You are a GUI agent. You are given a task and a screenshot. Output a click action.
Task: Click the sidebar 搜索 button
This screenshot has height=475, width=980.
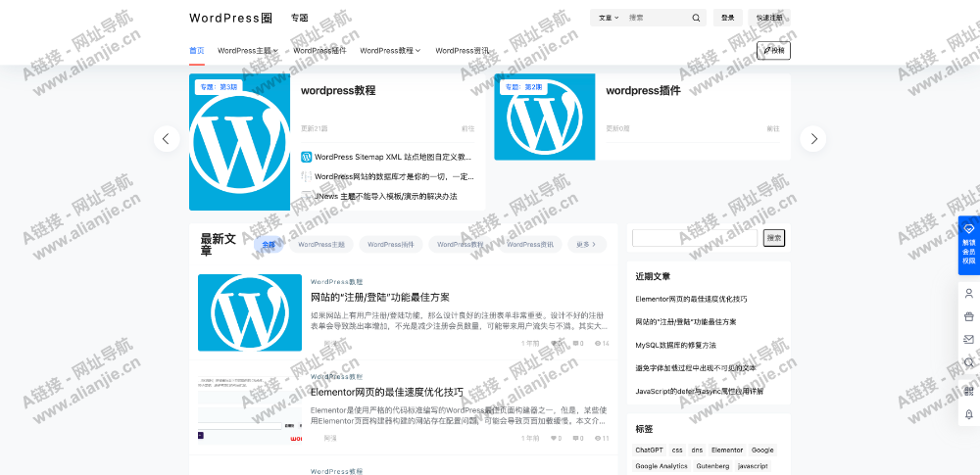pos(774,237)
